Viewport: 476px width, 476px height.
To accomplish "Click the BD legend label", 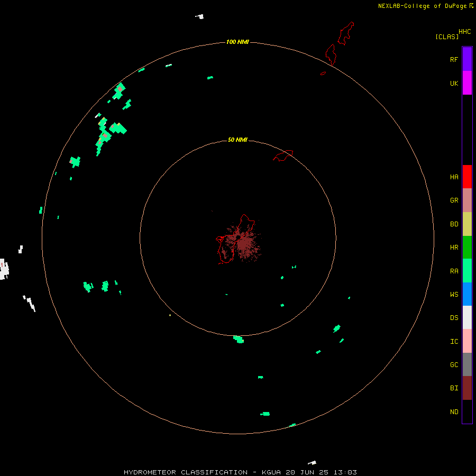I will (454, 224).
